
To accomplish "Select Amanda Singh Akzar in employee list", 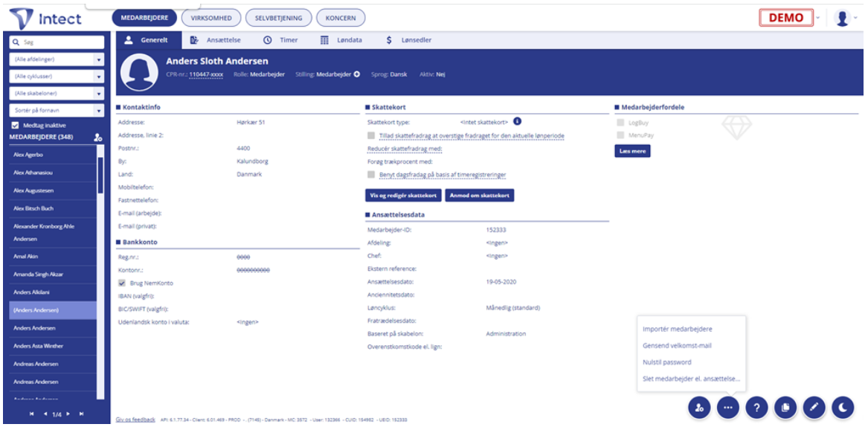I will click(53, 274).
